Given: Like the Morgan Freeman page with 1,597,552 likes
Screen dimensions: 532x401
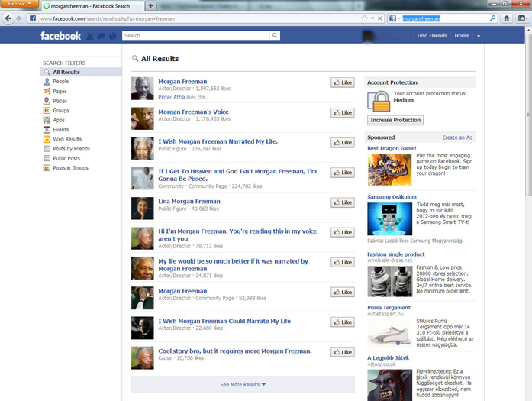Looking at the screenshot, I should click(343, 82).
